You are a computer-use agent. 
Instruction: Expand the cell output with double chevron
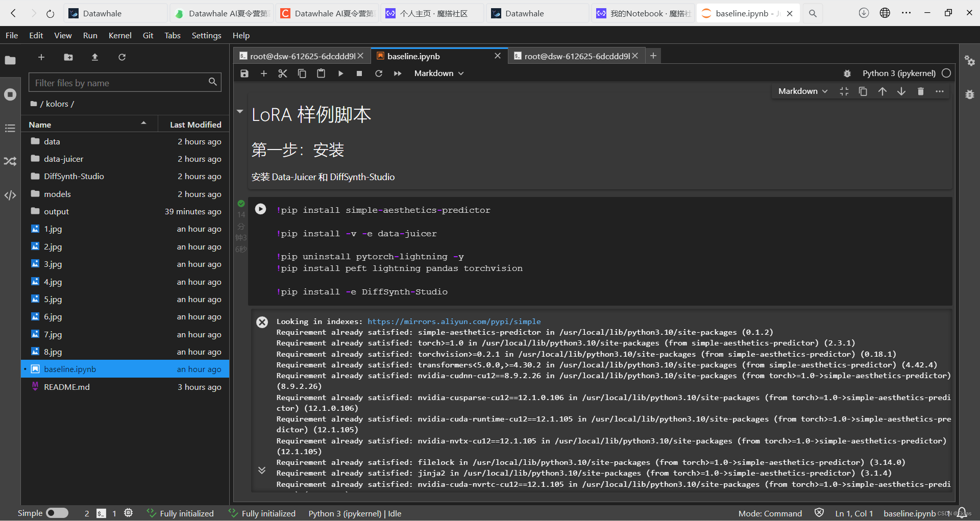(262, 470)
